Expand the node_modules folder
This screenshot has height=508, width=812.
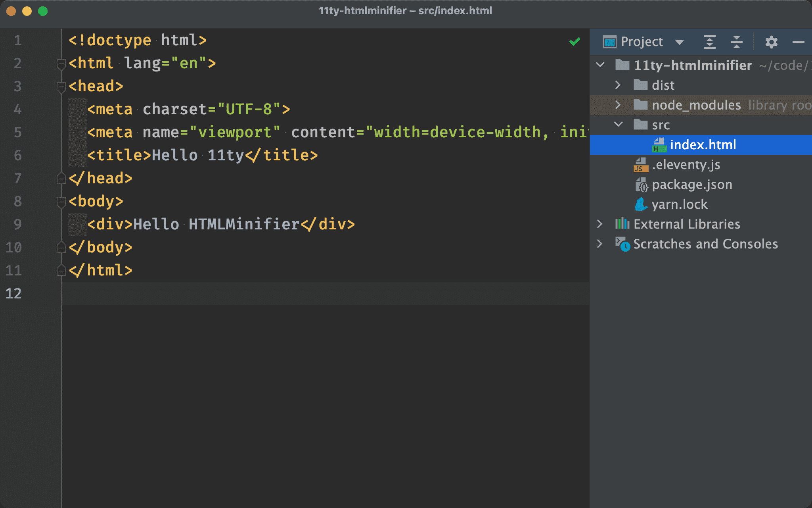point(618,104)
